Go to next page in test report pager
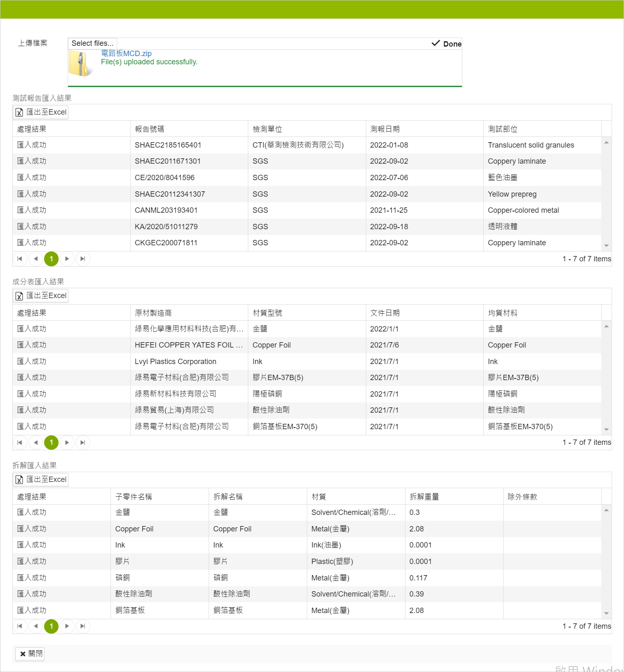Screen dimensions: 624x672 click(67, 259)
